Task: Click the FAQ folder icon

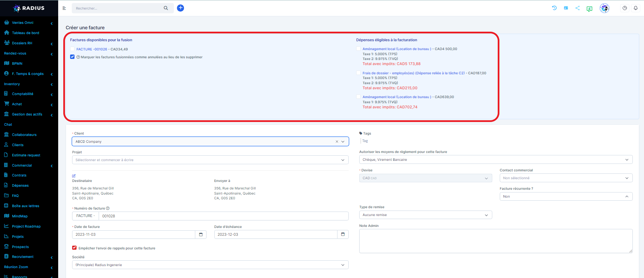Action: coord(6,196)
